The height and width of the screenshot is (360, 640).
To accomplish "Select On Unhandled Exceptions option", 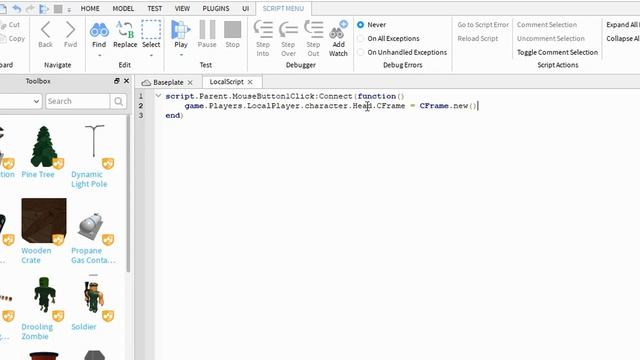I will tap(360, 52).
